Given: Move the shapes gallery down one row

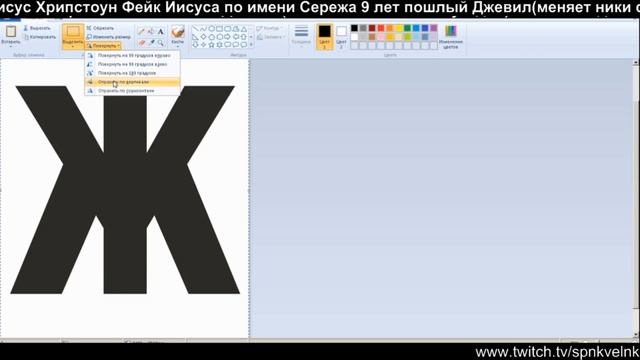Looking at the screenshot, I should 251,37.
